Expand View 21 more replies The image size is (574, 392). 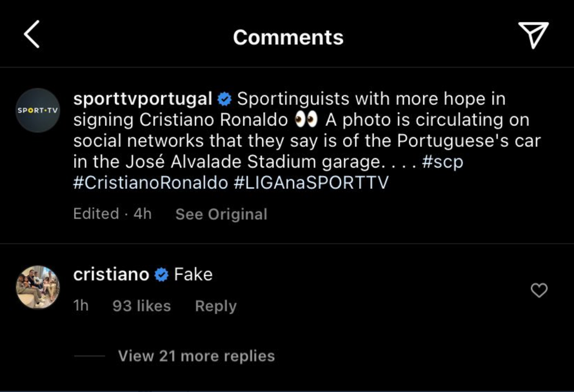tap(196, 356)
